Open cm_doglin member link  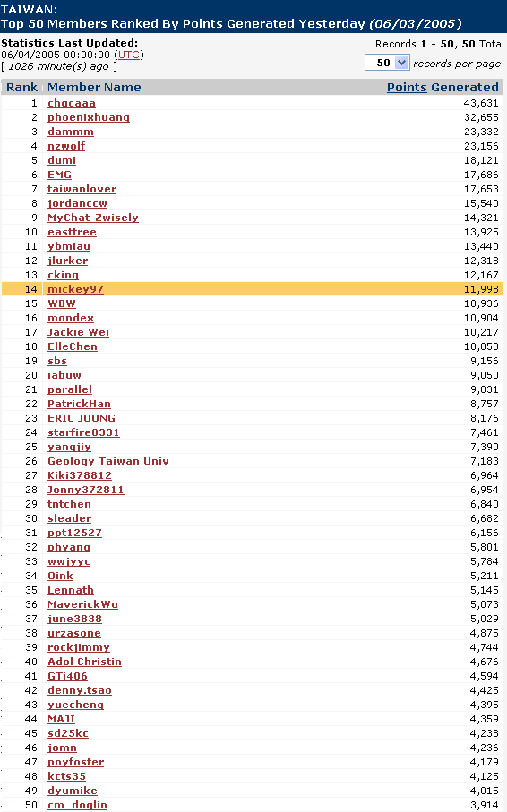77,805
